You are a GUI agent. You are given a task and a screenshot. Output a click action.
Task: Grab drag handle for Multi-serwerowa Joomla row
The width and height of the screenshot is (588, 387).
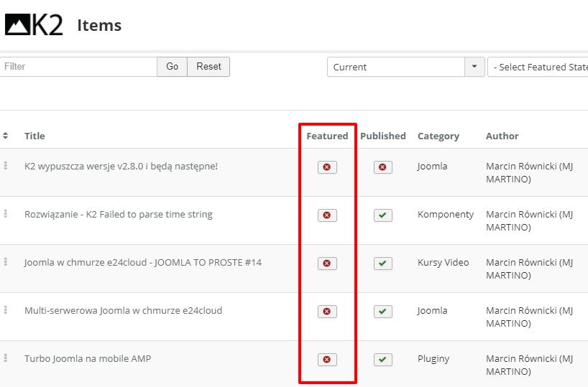click(6, 310)
